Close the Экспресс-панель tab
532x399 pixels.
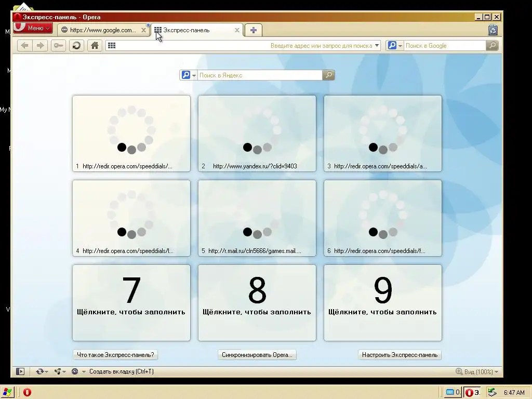[x=237, y=30]
